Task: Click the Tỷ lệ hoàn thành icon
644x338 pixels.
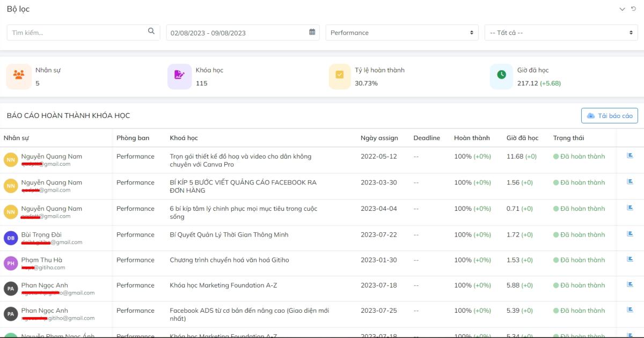Action: tap(340, 76)
